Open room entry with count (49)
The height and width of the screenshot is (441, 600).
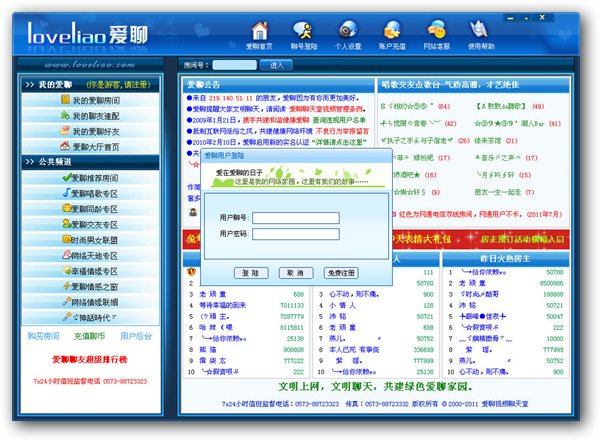coord(509,106)
